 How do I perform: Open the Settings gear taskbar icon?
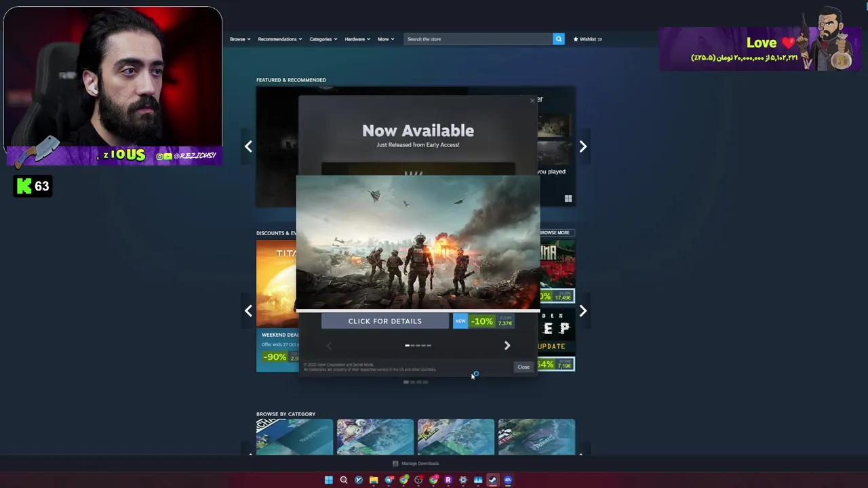(x=463, y=480)
